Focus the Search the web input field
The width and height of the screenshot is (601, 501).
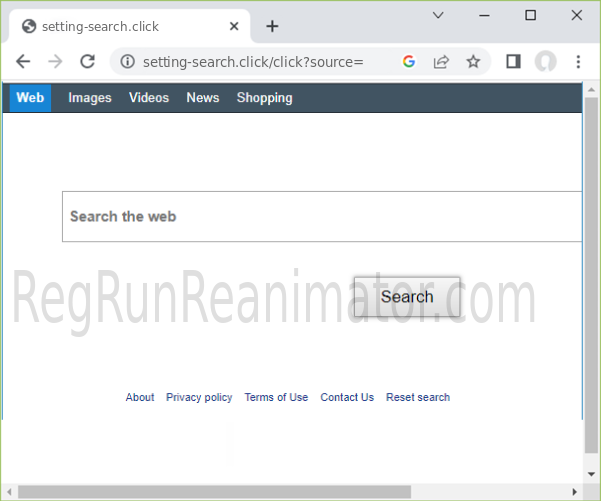(x=320, y=216)
